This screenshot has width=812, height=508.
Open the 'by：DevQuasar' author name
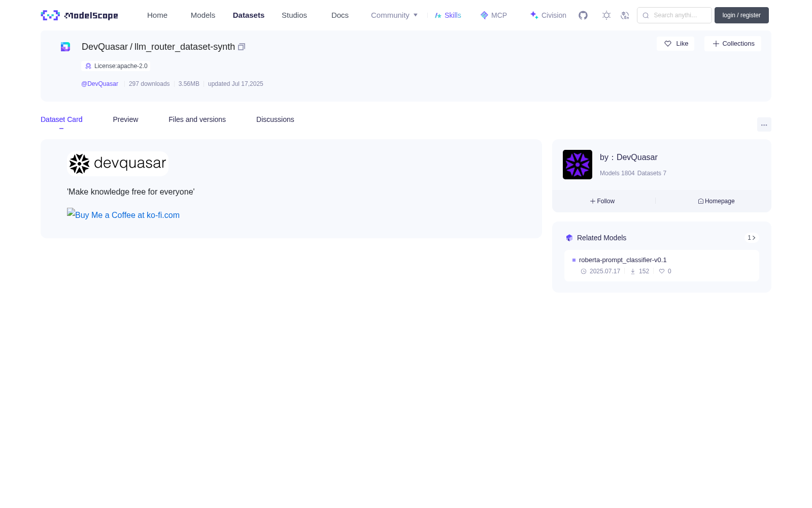click(629, 157)
